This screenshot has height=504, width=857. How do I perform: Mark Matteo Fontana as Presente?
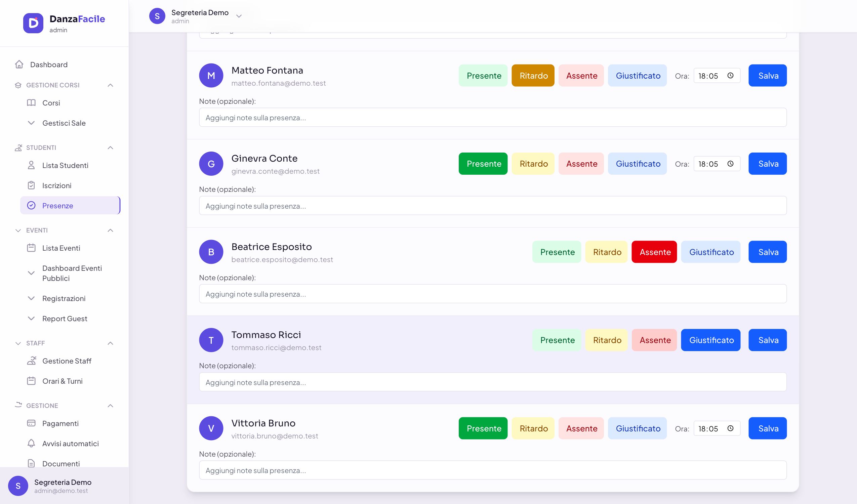483,76
